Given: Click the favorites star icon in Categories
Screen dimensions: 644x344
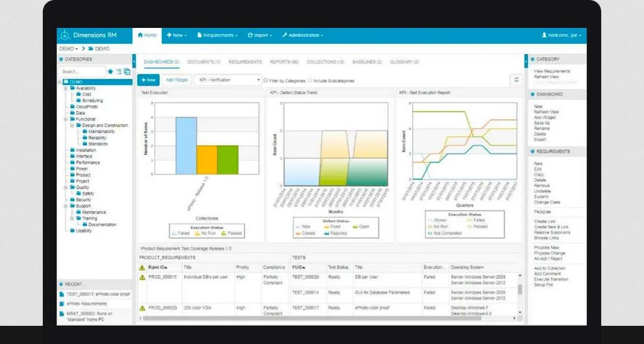Looking at the screenshot, I should coord(110,71).
